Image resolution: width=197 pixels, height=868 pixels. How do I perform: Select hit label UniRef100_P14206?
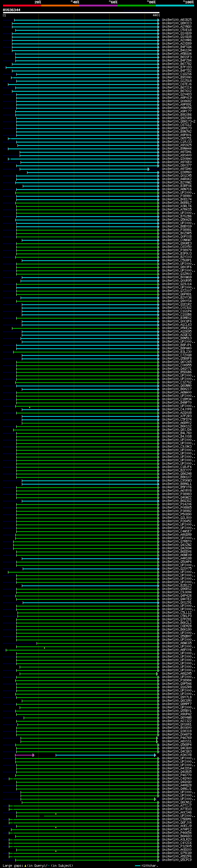pos(176,504)
